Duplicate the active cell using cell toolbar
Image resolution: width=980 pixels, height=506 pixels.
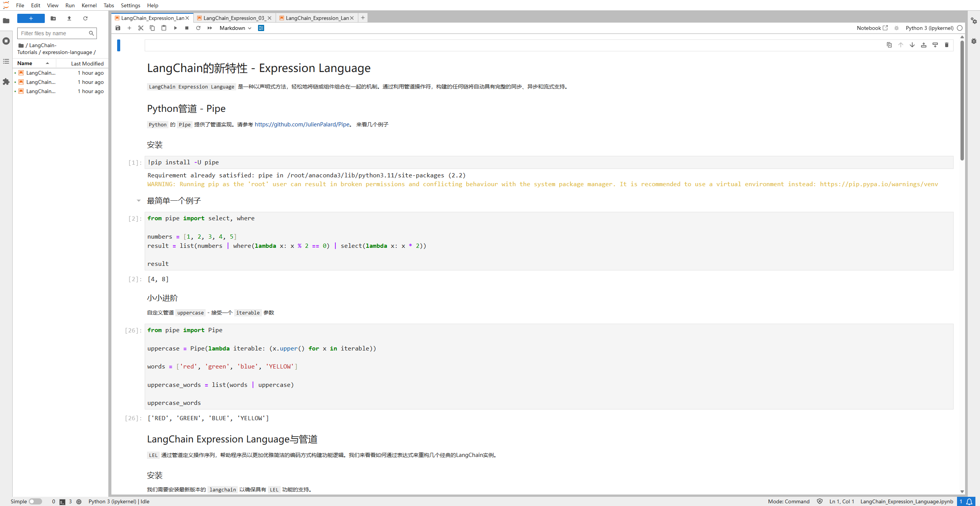(889, 45)
